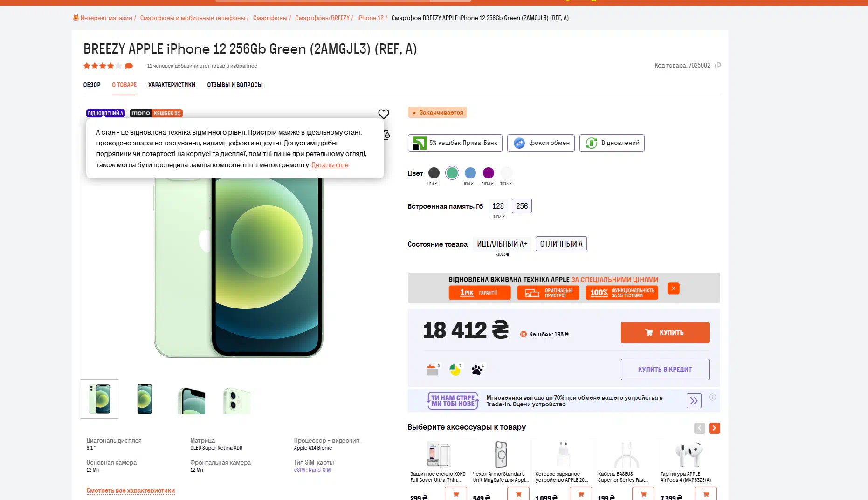Go to iPhone 12 breadcrumb

370,18
